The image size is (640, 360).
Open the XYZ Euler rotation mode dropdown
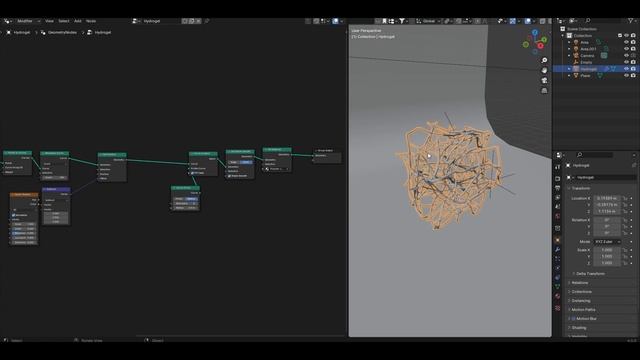tap(607, 242)
